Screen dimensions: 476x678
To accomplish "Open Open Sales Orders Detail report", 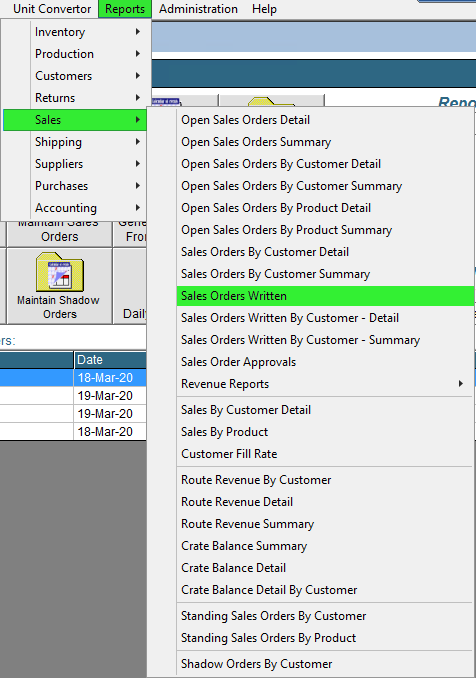I will (x=325, y=120).
